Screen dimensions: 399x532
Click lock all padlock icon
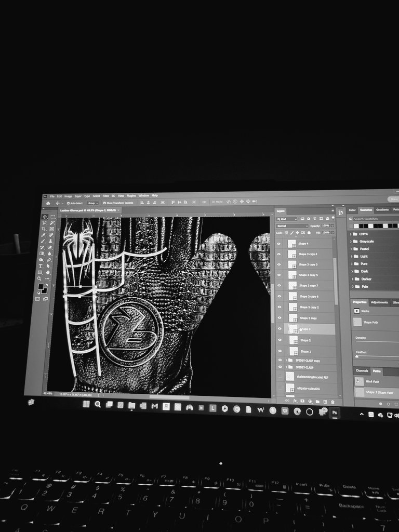(309, 233)
